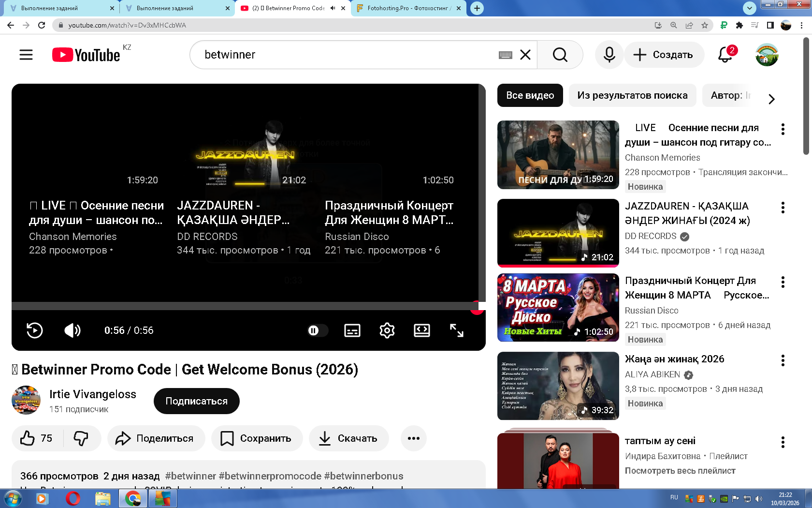Play Праздничный Концерт end-screen card
The image size is (812, 508).
click(x=389, y=213)
